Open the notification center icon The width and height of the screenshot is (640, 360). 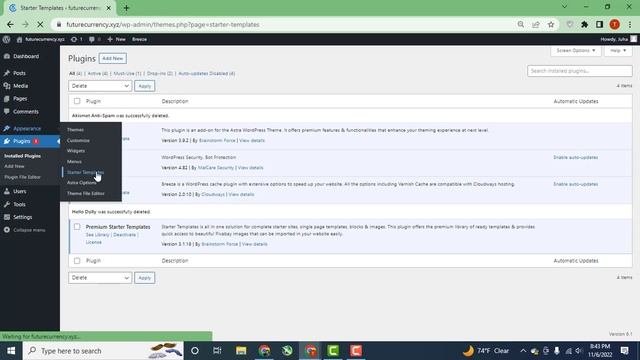(624, 351)
